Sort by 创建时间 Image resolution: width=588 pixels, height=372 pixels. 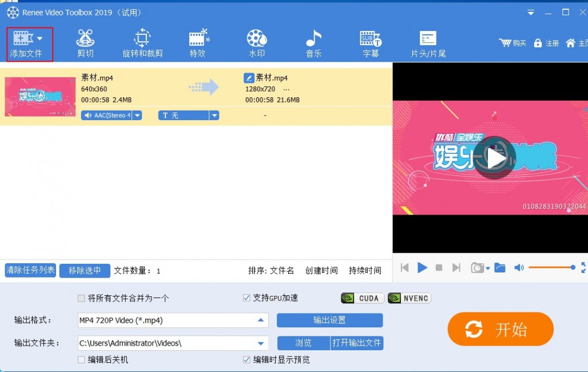(x=321, y=271)
